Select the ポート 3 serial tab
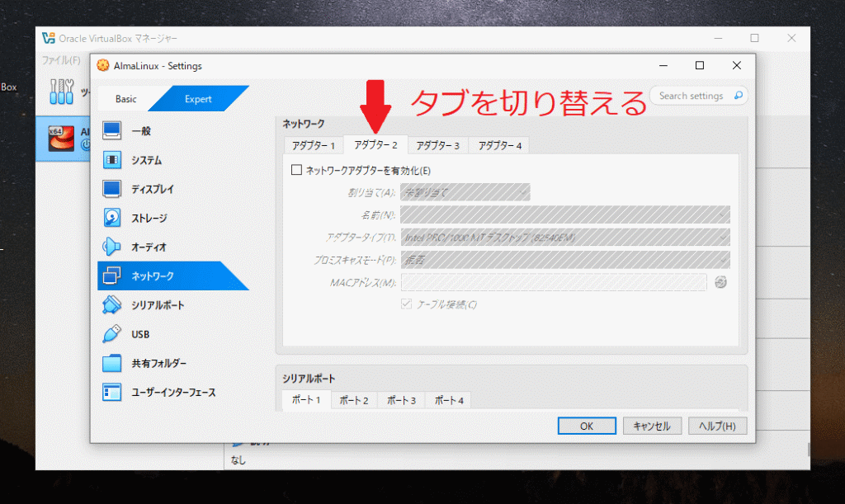The height and width of the screenshot is (504, 845). point(402,401)
